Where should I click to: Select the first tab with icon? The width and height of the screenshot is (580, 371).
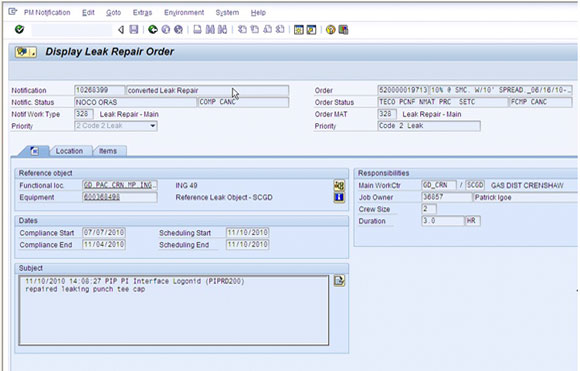tap(34, 151)
